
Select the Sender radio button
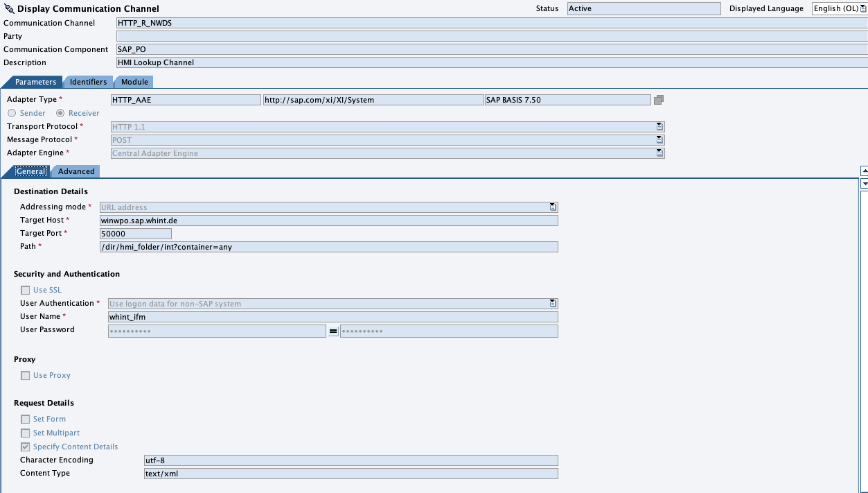click(x=12, y=113)
